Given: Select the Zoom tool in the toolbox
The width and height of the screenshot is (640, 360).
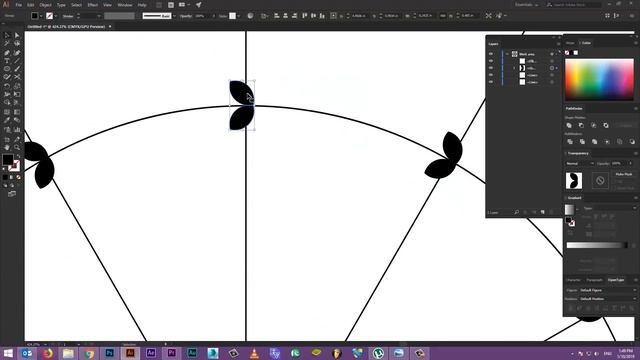Looking at the screenshot, I should pyautogui.click(x=17, y=147).
